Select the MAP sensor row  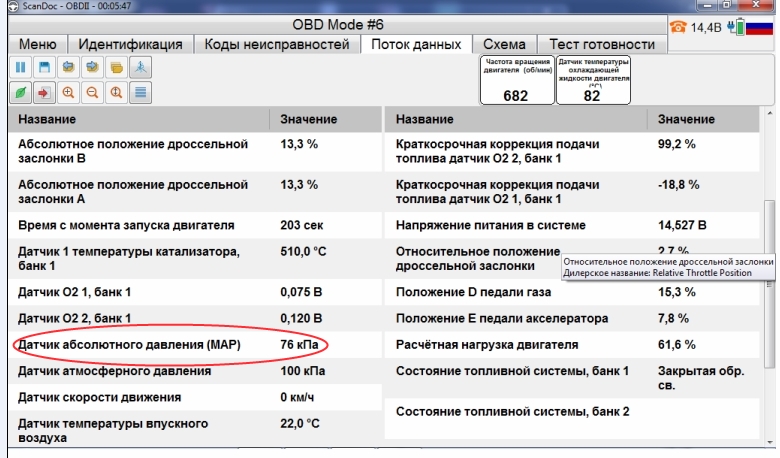tap(195, 345)
